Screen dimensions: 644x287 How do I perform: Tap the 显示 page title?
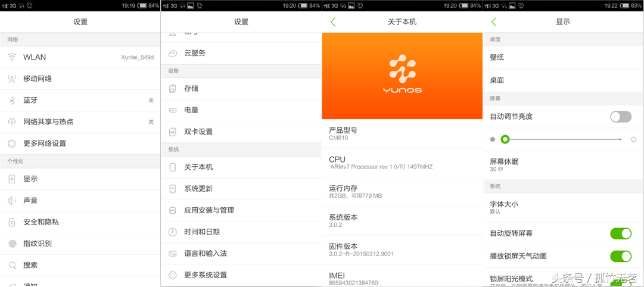coord(563,22)
